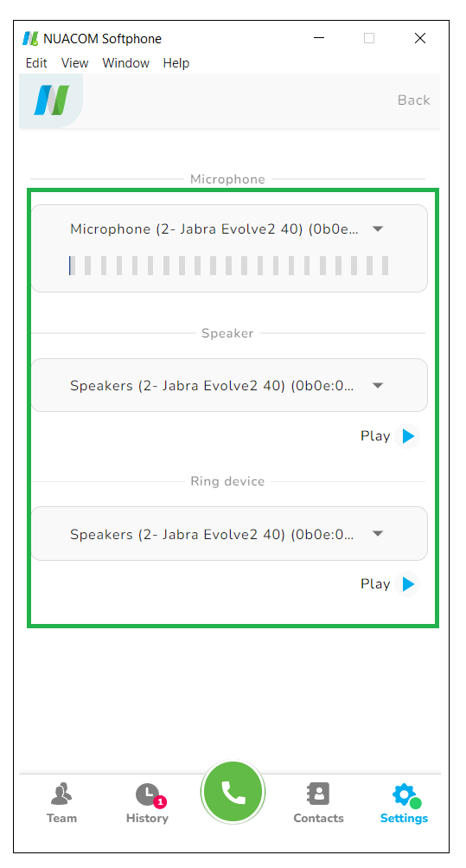This screenshot has height=868, width=466.
Task: Open the Team tab icon
Action: tap(61, 794)
